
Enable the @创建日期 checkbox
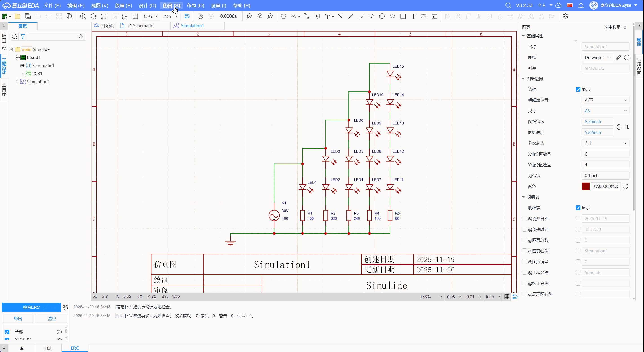click(x=525, y=219)
